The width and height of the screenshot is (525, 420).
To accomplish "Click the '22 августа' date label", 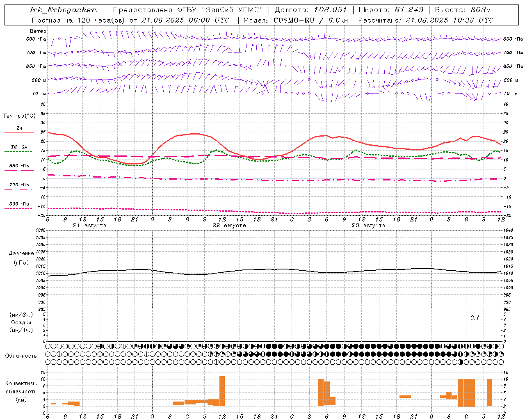I will coord(229,226).
